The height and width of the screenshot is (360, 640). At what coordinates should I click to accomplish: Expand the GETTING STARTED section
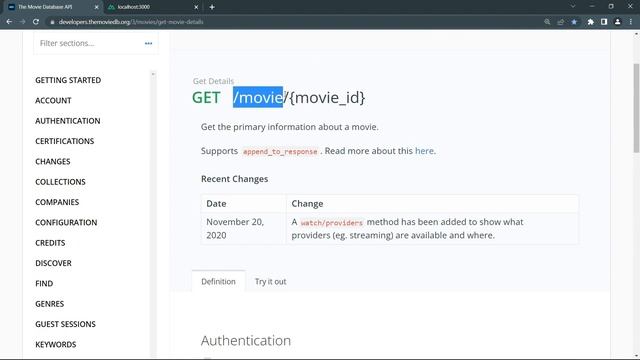(x=68, y=80)
